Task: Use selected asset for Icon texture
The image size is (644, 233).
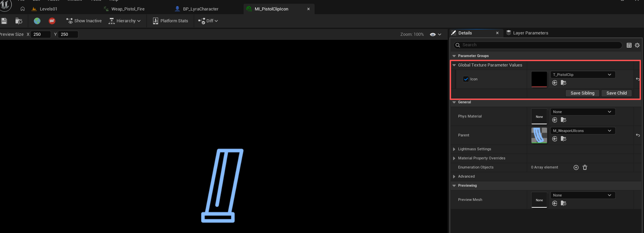Action: 555,83
